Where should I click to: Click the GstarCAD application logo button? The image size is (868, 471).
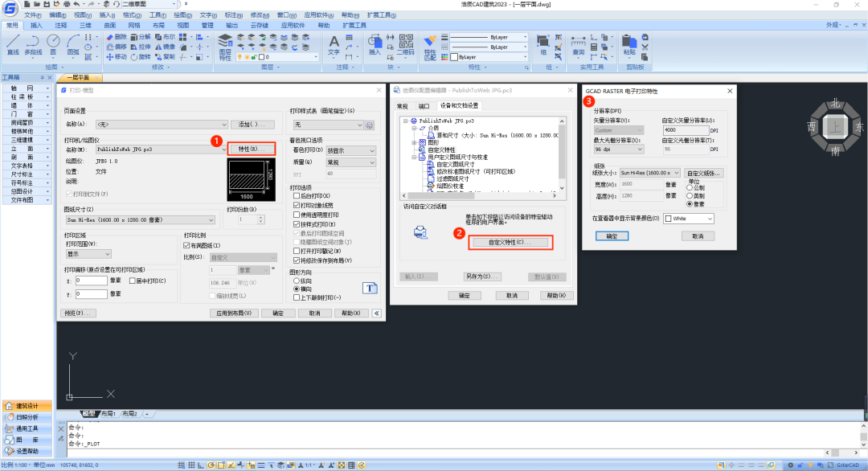[x=10, y=8]
